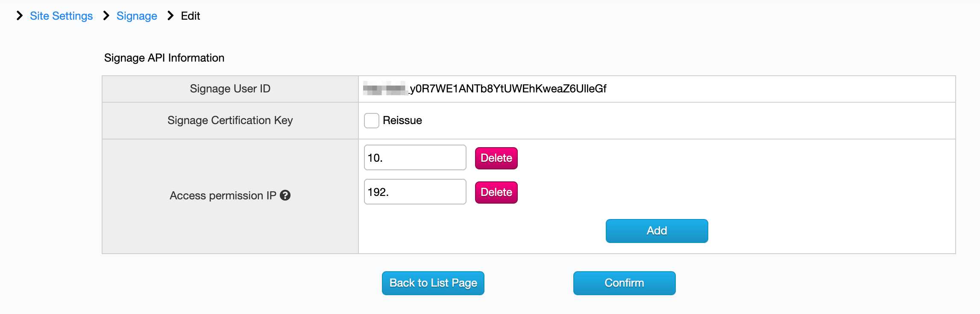Go to the Signage breadcrumb link
Image resolution: width=980 pixels, height=314 pixels.
pyautogui.click(x=137, y=16)
